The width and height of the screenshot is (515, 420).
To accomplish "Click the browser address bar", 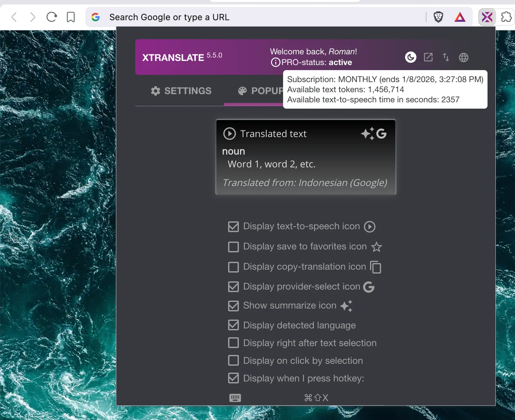I will (x=253, y=17).
